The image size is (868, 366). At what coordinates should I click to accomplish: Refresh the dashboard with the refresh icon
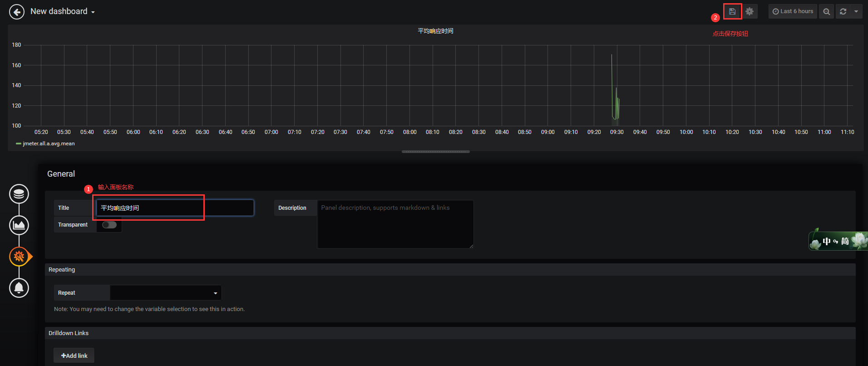tap(843, 11)
